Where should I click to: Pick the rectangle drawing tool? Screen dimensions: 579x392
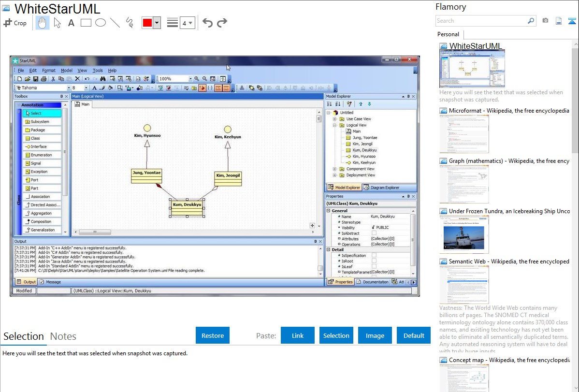(86, 23)
